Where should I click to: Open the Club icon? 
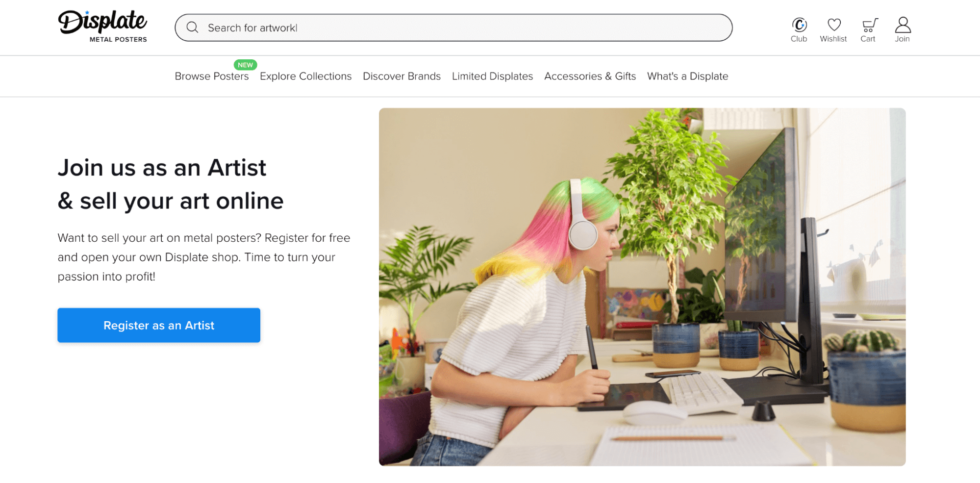click(x=799, y=25)
